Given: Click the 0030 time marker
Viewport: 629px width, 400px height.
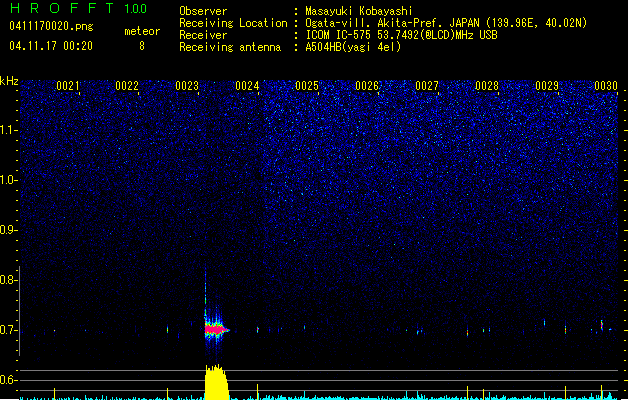Looking at the screenshot, I should point(606,86).
